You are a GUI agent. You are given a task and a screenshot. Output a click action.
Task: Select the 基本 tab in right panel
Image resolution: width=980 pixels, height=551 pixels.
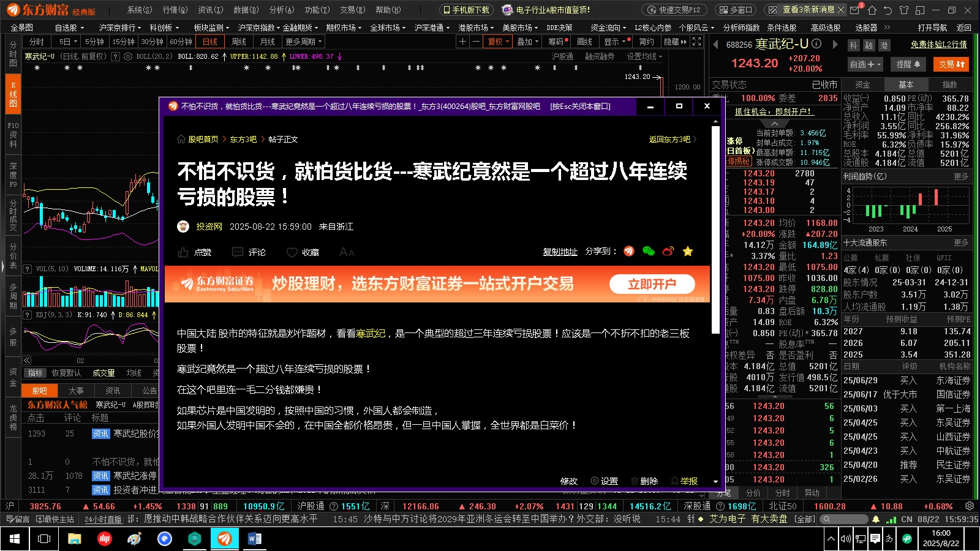[906, 84]
